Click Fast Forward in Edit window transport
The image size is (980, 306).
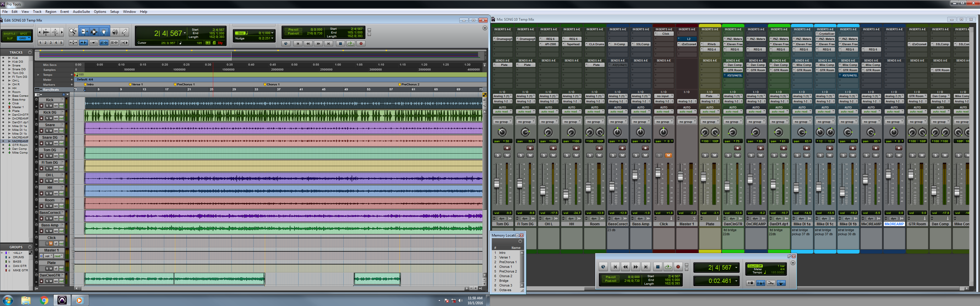[x=318, y=43]
